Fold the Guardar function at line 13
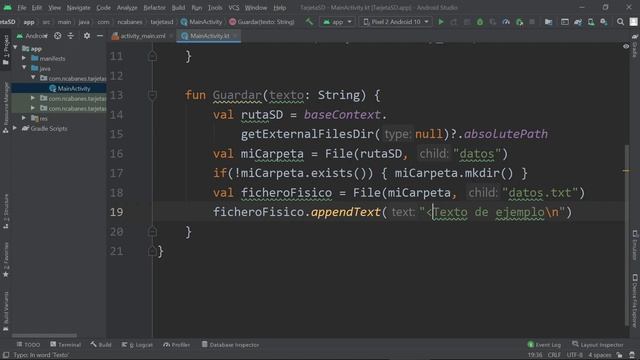640x360 pixels. (x=152, y=95)
